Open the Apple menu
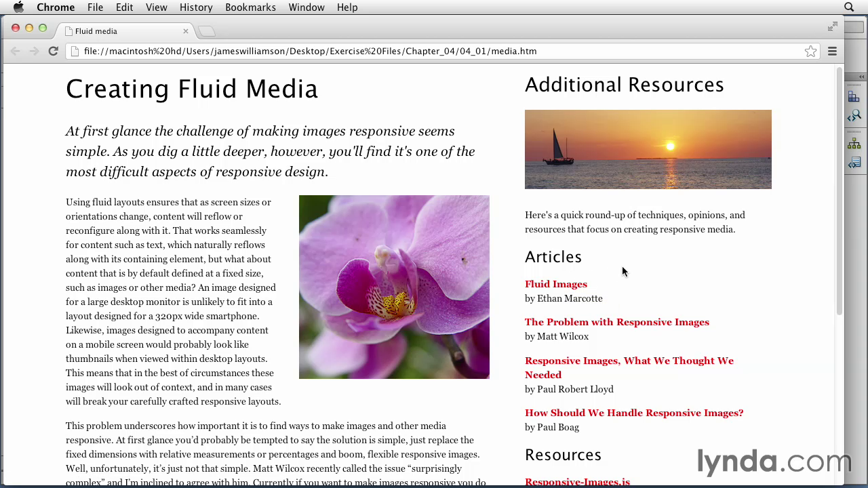 pos(18,7)
